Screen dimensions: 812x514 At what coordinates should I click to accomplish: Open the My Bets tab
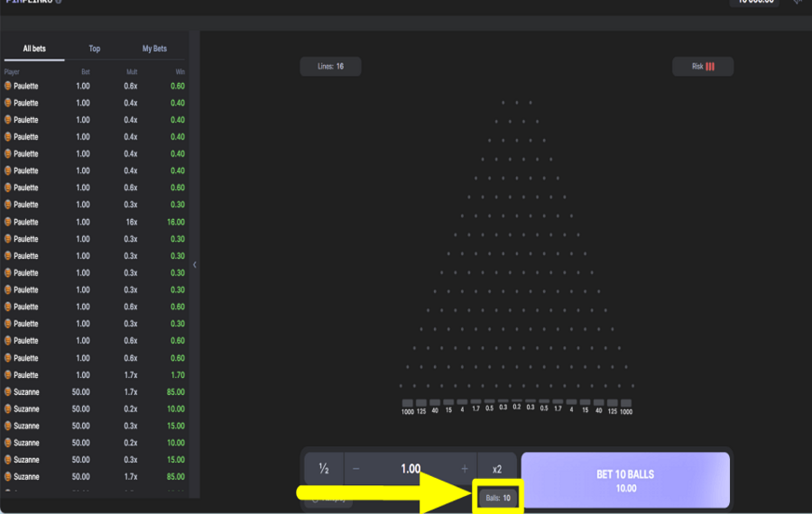coord(154,49)
